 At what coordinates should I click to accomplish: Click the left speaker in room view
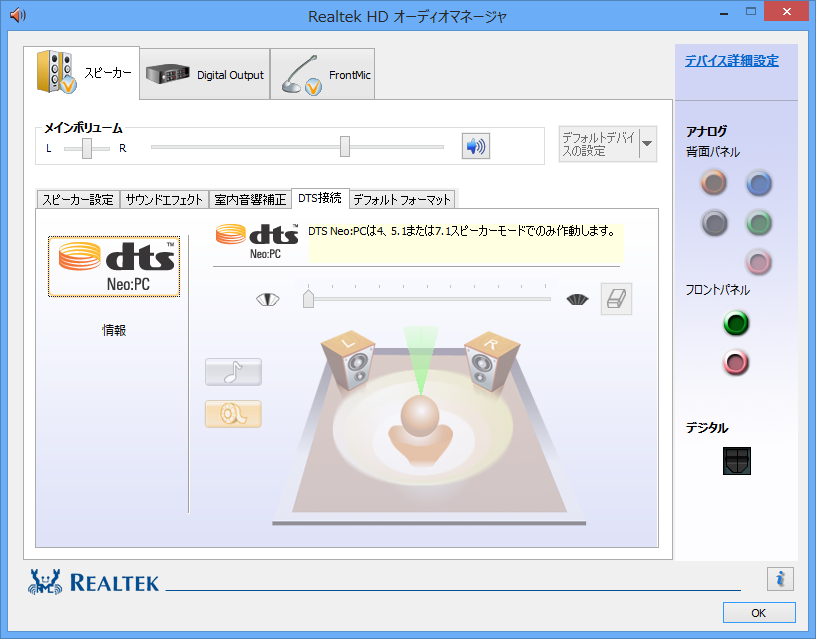click(x=349, y=360)
